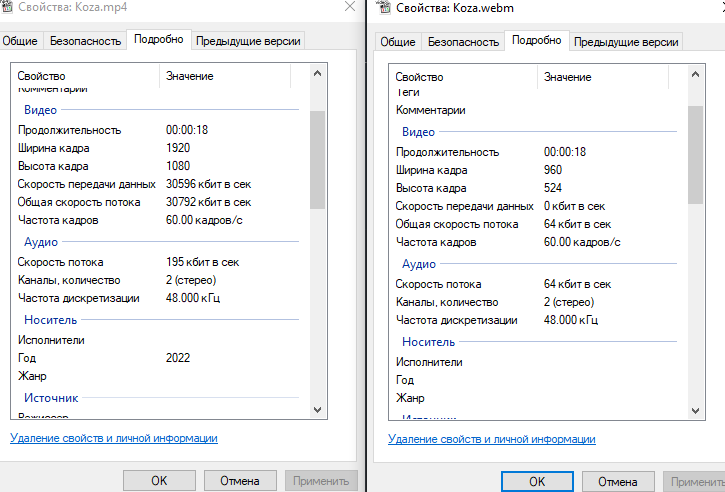
Task: Switch to Безопасность tab in Koza.webm window
Action: click(x=463, y=42)
